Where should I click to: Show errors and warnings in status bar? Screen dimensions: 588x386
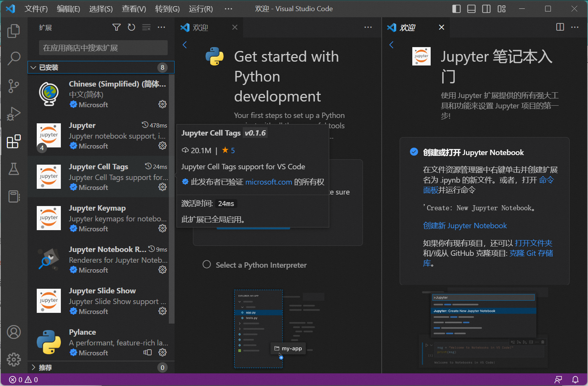tap(24, 379)
